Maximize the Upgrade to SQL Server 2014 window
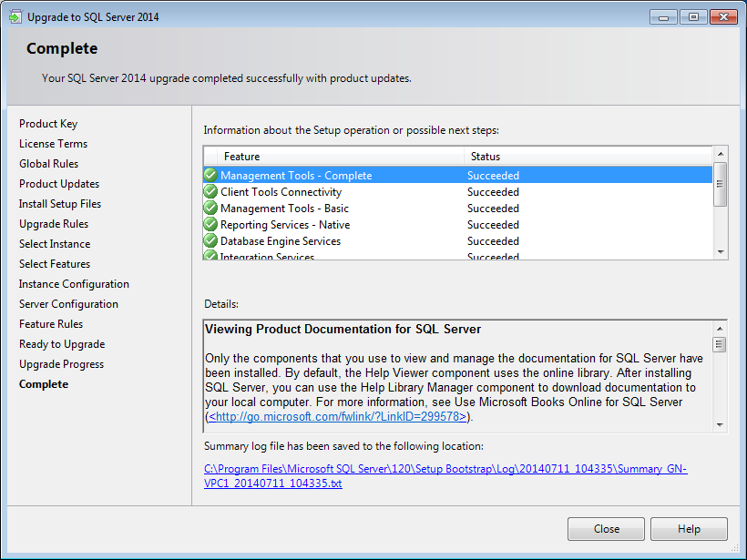747x560 pixels. [x=693, y=16]
